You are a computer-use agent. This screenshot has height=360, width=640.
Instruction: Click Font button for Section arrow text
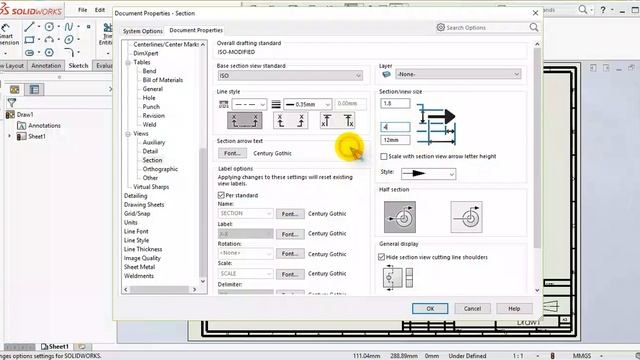click(232, 153)
